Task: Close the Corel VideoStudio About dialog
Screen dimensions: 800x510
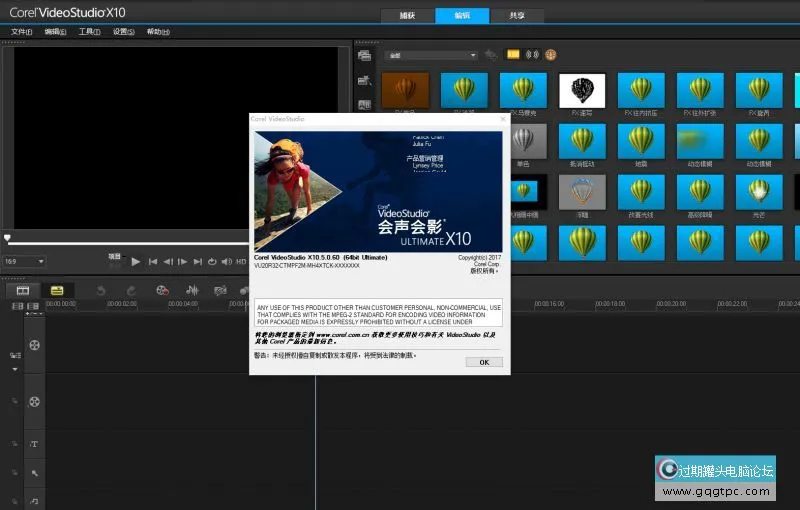Action: (503, 119)
